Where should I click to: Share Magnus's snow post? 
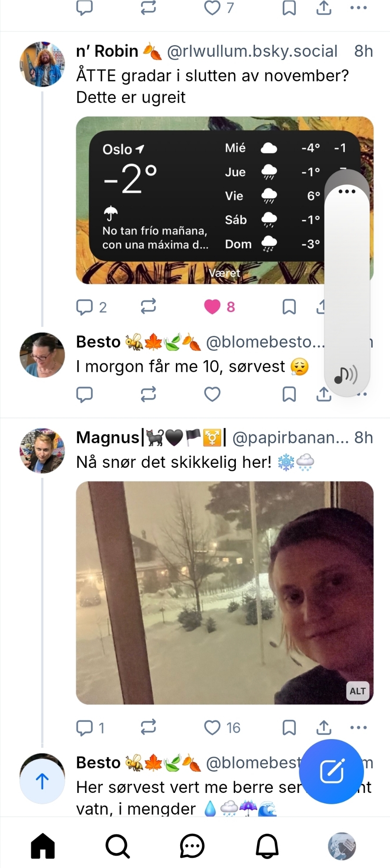(x=324, y=727)
